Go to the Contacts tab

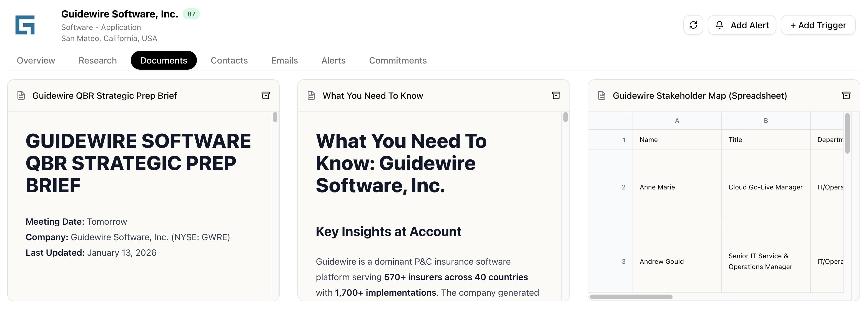click(x=229, y=60)
